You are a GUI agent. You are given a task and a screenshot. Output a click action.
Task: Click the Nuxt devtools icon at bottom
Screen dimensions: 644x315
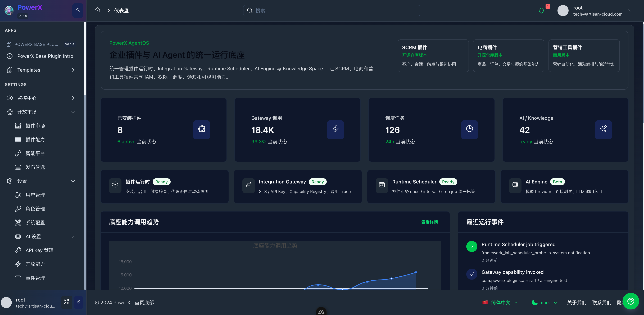[321, 311]
